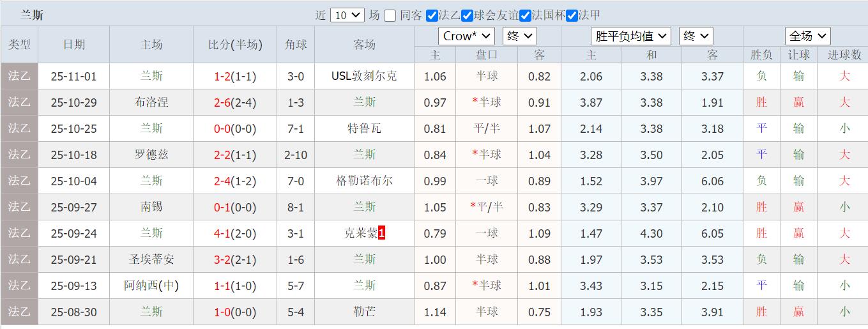Open the recent matches count dropdown showing 10
Screen dimensions: 868x329
pos(347,15)
